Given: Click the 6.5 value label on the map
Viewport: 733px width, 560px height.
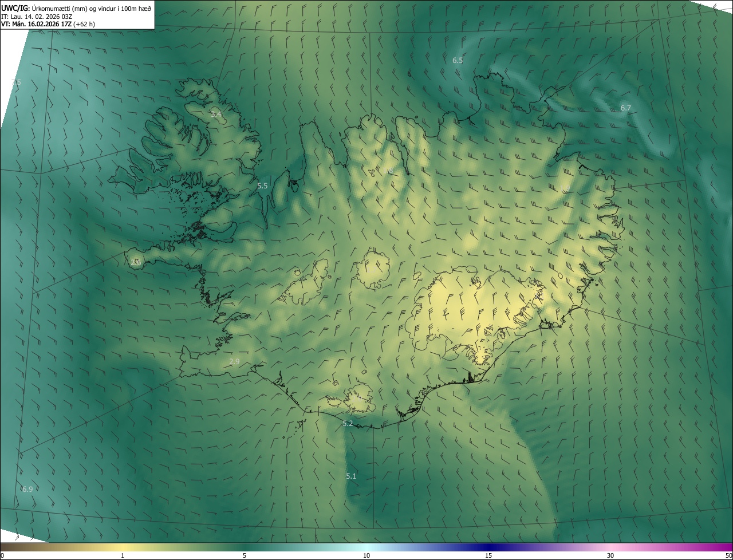Looking at the screenshot, I should pos(458,60).
